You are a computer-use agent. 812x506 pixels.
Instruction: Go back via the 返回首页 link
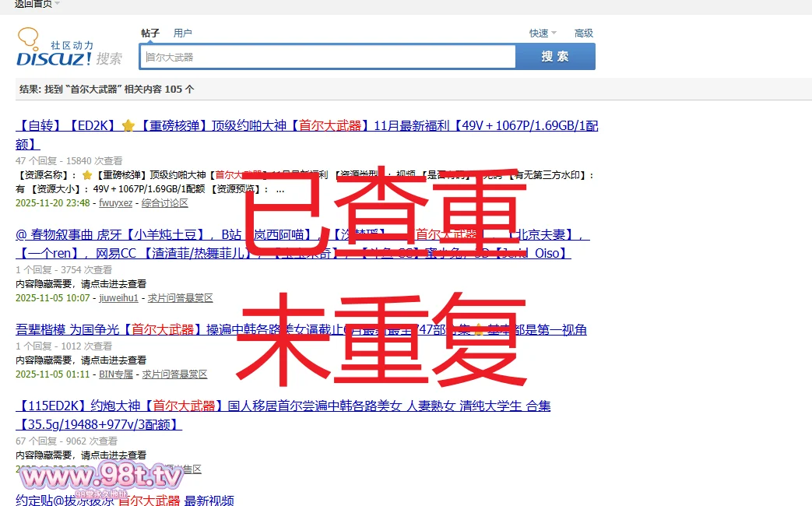(33, 4)
